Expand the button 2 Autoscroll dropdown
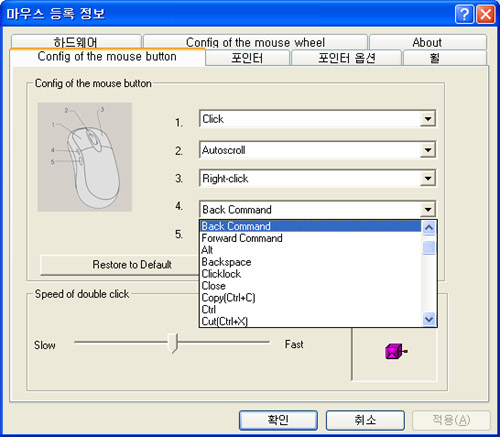500x437 pixels. (428, 150)
